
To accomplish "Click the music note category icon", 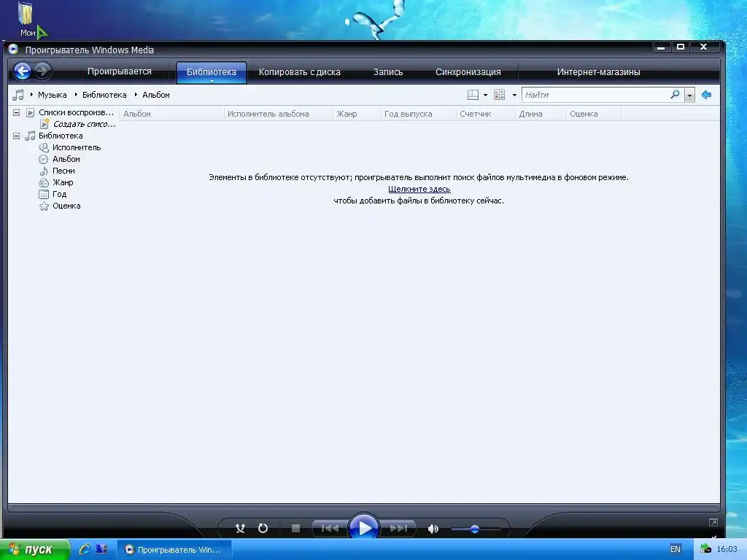I will tap(18, 95).
